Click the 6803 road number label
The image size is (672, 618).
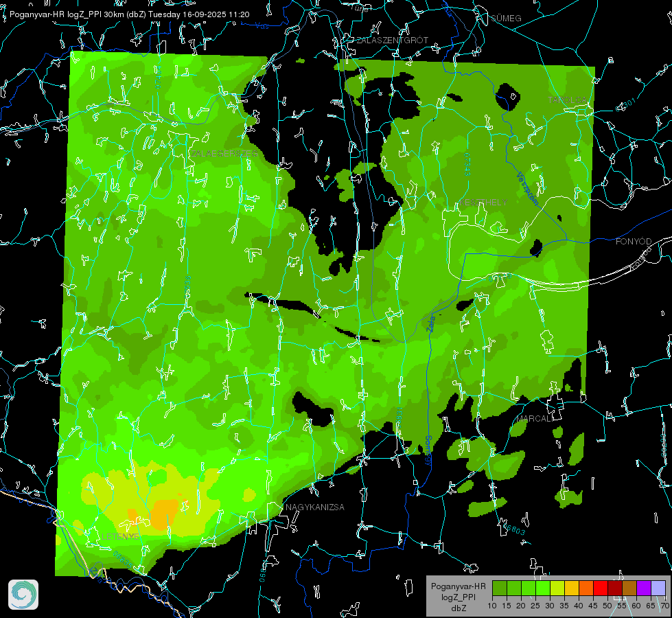click(514, 529)
